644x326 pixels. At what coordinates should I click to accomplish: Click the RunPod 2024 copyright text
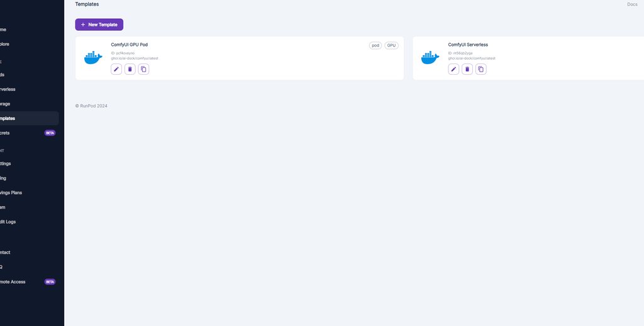(x=91, y=106)
